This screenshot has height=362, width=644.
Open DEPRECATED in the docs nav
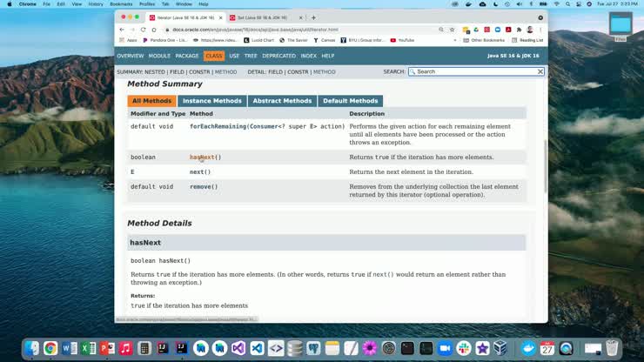[278, 56]
